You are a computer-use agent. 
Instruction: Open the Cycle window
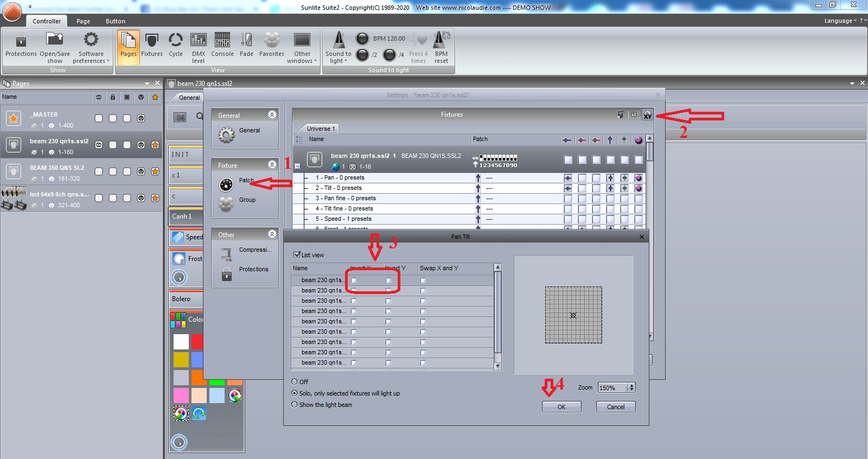pos(176,44)
